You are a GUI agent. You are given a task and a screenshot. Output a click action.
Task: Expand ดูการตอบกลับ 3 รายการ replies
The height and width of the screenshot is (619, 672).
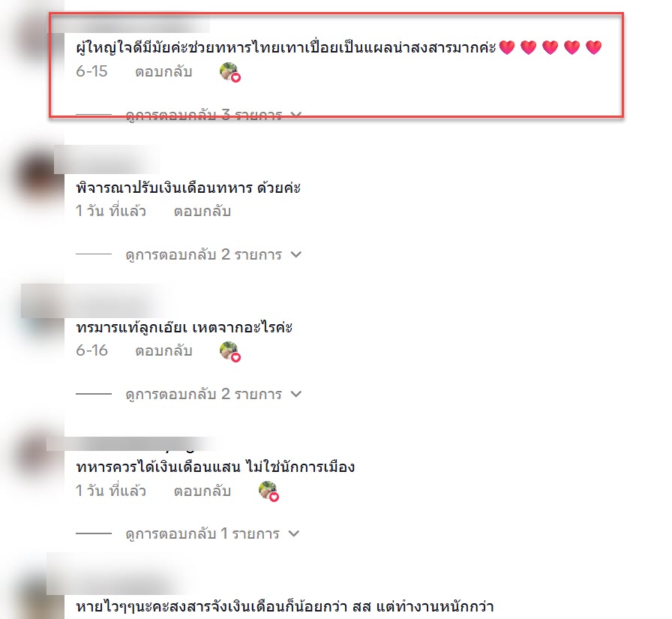pos(214,115)
